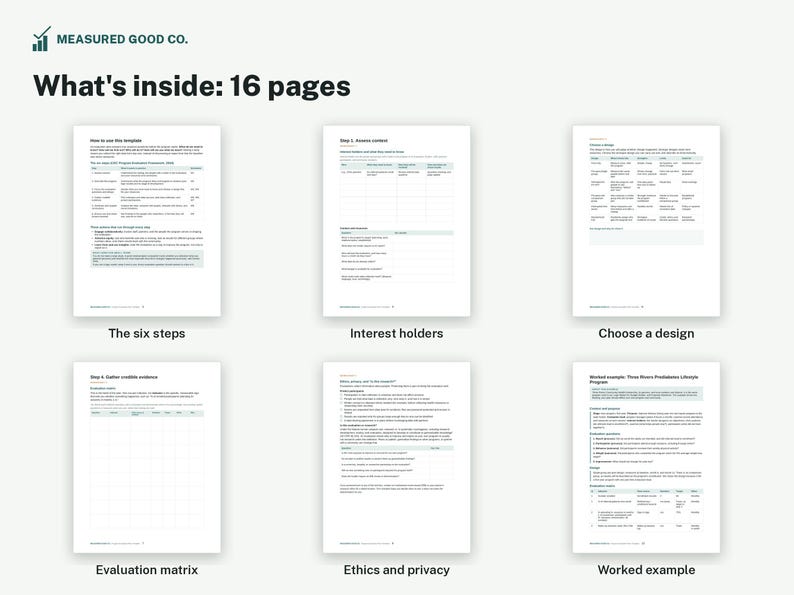Open the How to use this template page thumbnail
Viewport: 794px width, 595px height.
(147, 221)
